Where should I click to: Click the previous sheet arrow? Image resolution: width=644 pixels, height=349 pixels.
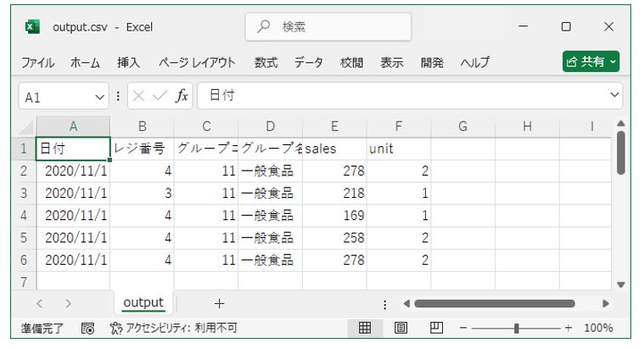[39, 304]
